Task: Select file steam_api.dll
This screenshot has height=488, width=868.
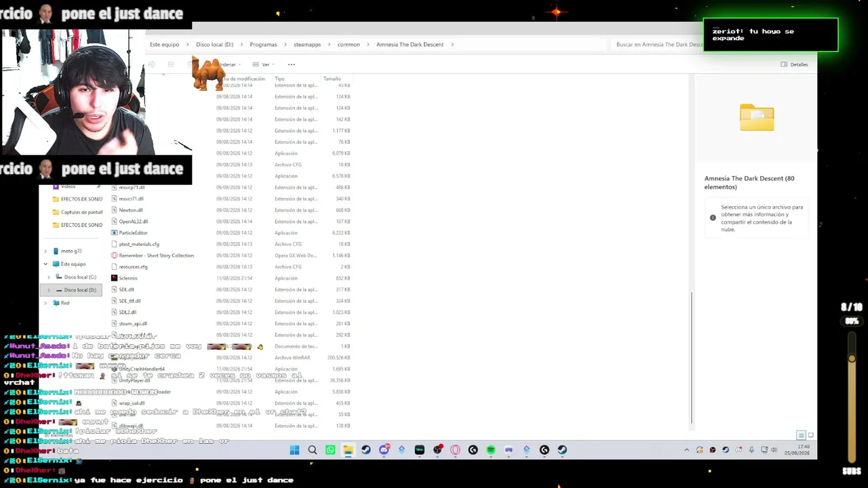Action: pos(133,324)
